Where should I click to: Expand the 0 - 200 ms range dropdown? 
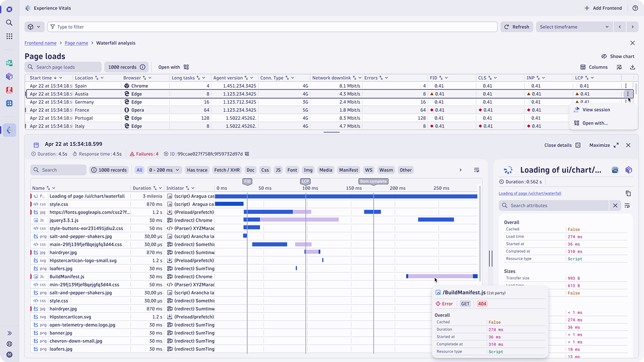coord(164,170)
